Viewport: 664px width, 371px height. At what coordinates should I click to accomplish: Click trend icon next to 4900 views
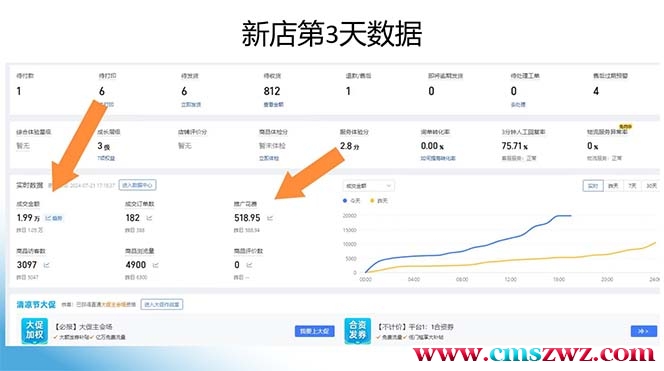(155, 265)
